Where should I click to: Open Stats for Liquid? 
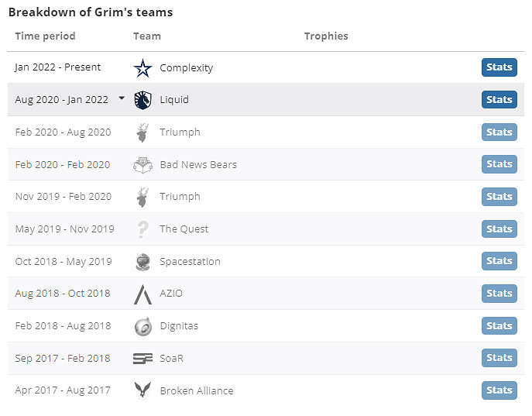coord(499,100)
